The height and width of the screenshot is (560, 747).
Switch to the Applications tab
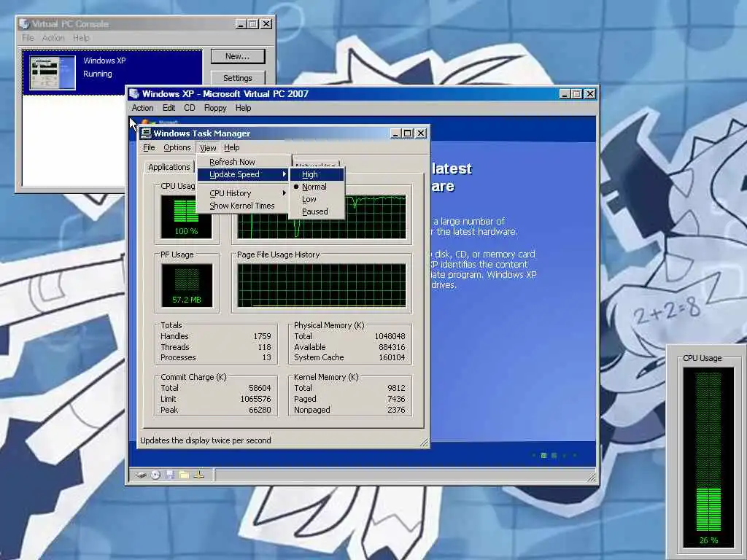click(x=169, y=167)
